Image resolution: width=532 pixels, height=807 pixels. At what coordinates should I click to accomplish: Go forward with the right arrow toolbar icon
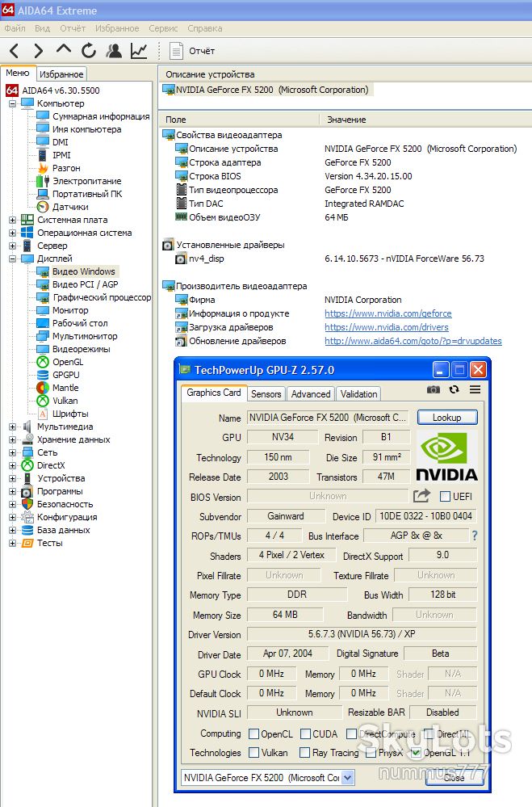pos(39,50)
